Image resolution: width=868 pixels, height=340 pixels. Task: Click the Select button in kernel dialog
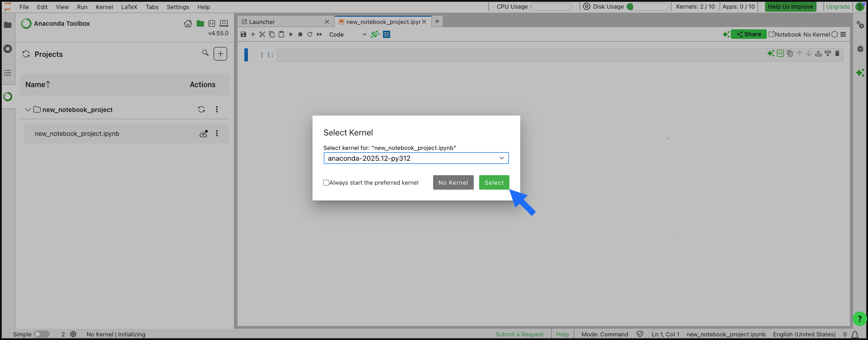coord(494,182)
